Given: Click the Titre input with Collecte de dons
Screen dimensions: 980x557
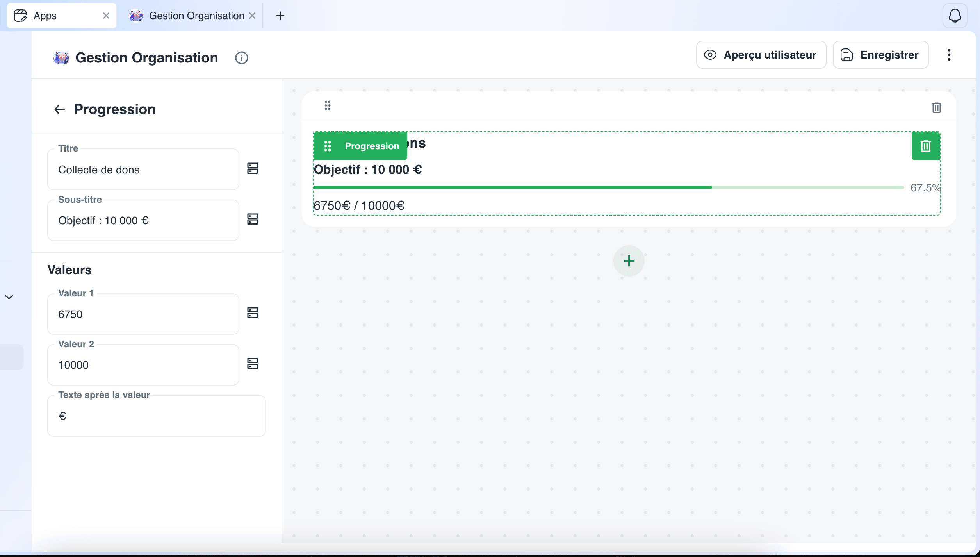Looking at the screenshot, I should tap(143, 170).
